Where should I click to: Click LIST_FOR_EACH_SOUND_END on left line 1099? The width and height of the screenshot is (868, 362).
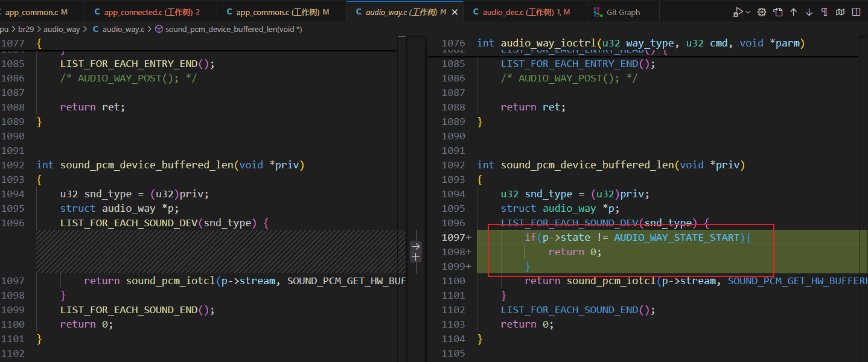(129, 310)
